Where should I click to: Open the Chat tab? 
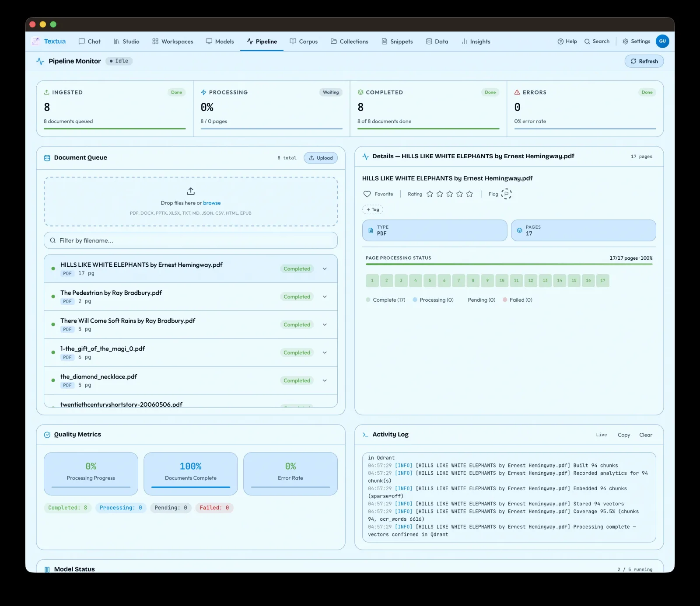tap(89, 42)
